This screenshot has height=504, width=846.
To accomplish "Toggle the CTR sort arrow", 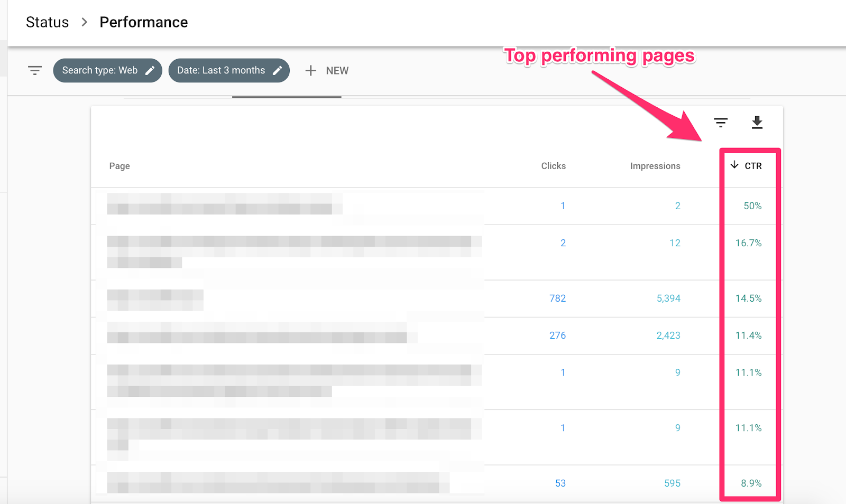I will 734,165.
